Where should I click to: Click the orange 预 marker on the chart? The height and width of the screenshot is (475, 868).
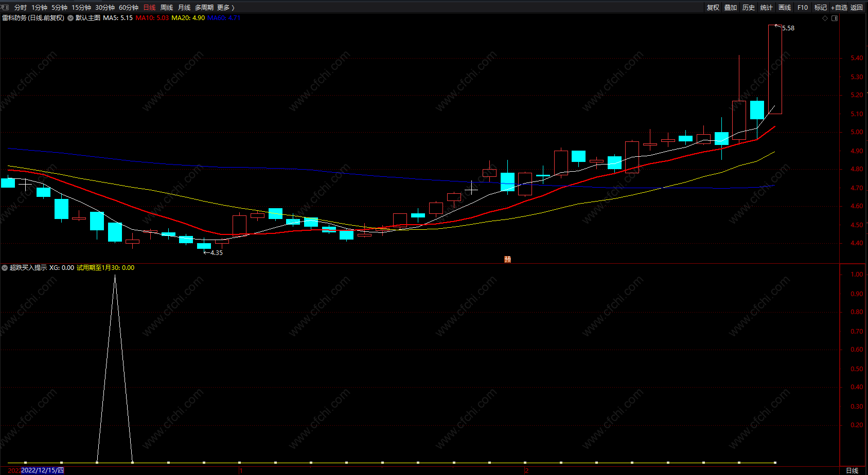(507, 259)
